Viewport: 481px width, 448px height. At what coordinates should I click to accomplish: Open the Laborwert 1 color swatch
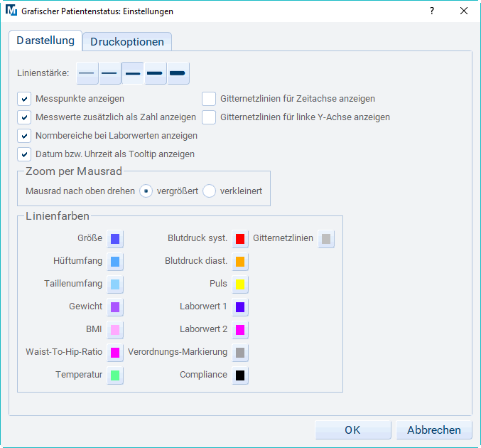240,306
